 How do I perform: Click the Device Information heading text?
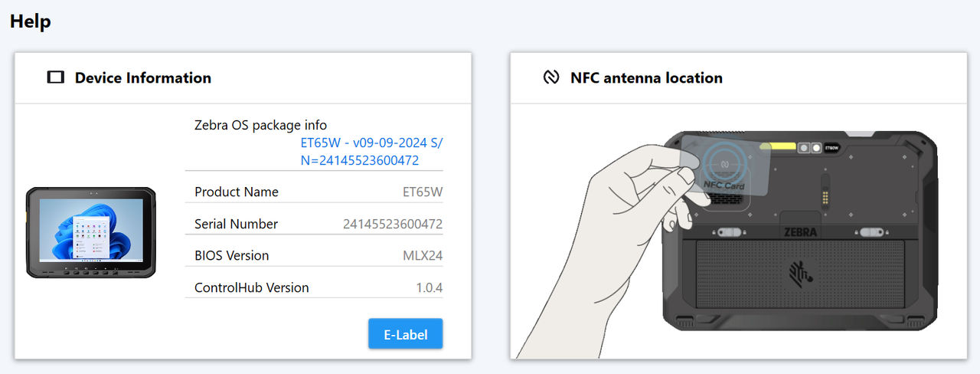[143, 77]
